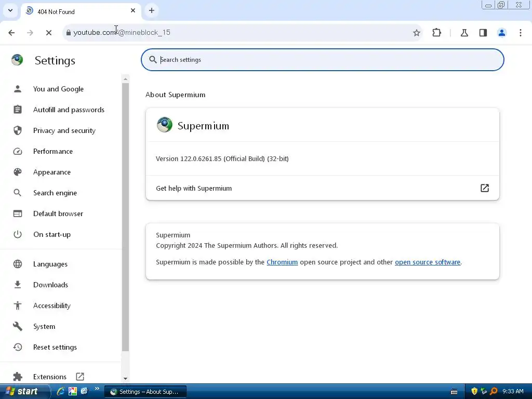532x399 pixels.
Task: Launch Internet Explorer from quick launch
Action: click(61, 392)
